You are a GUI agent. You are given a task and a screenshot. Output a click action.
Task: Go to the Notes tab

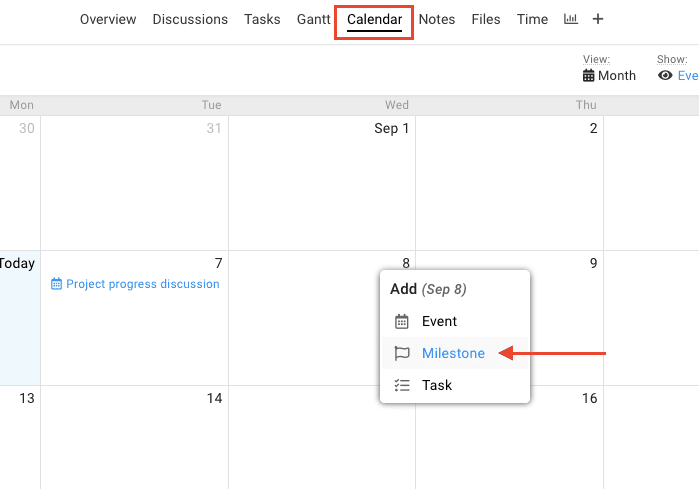pos(436,19)
